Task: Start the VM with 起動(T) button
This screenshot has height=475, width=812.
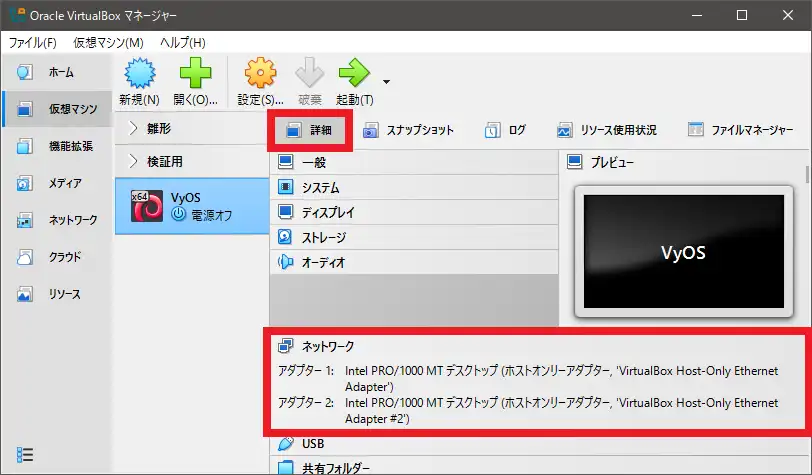Action: pos(355,82)
